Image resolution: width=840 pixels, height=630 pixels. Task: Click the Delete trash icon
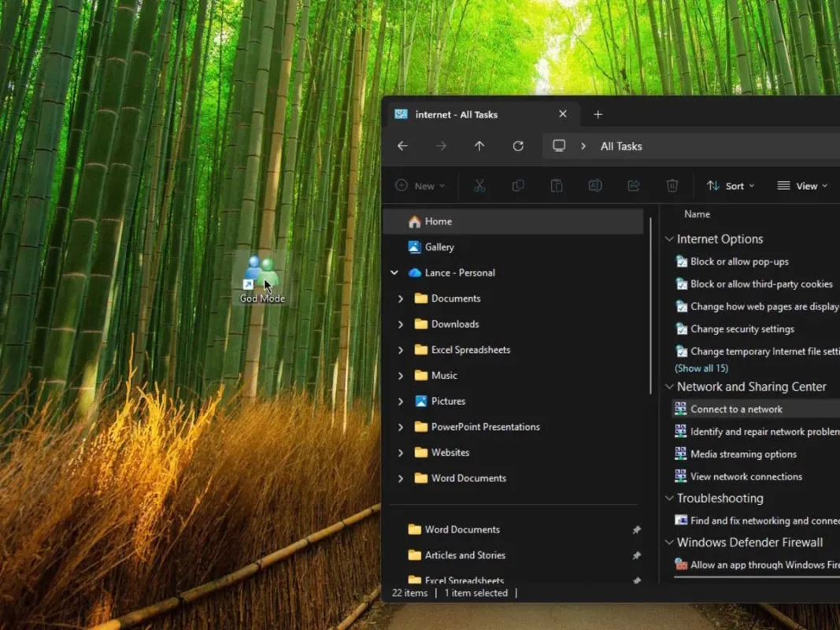(672, 186)
